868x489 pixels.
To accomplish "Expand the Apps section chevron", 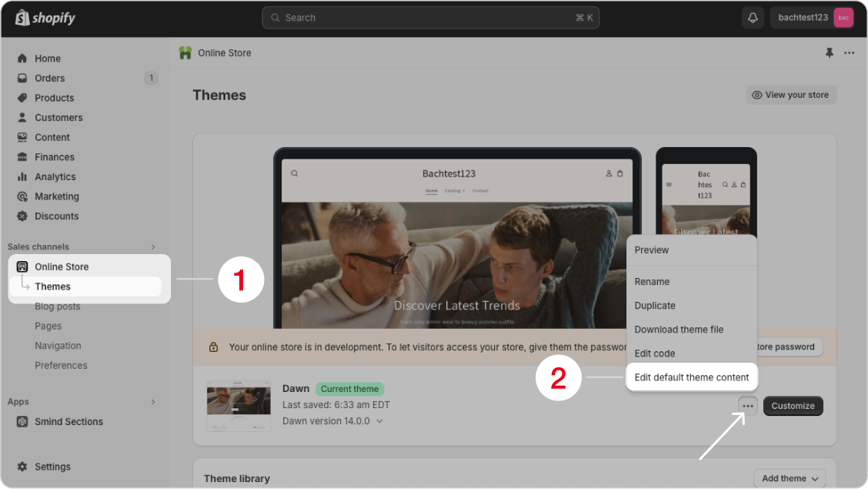I will pyautogui.click(x=152, y=402).
